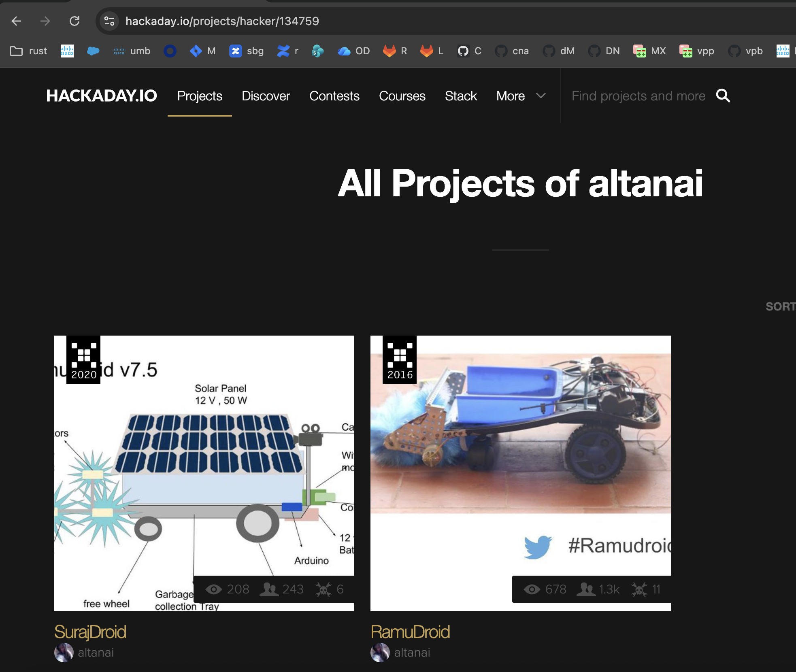Open the rust bookmarks folder
Image resolution: width=796 pixels, height=672 pixels.
[x=28, y=51]
